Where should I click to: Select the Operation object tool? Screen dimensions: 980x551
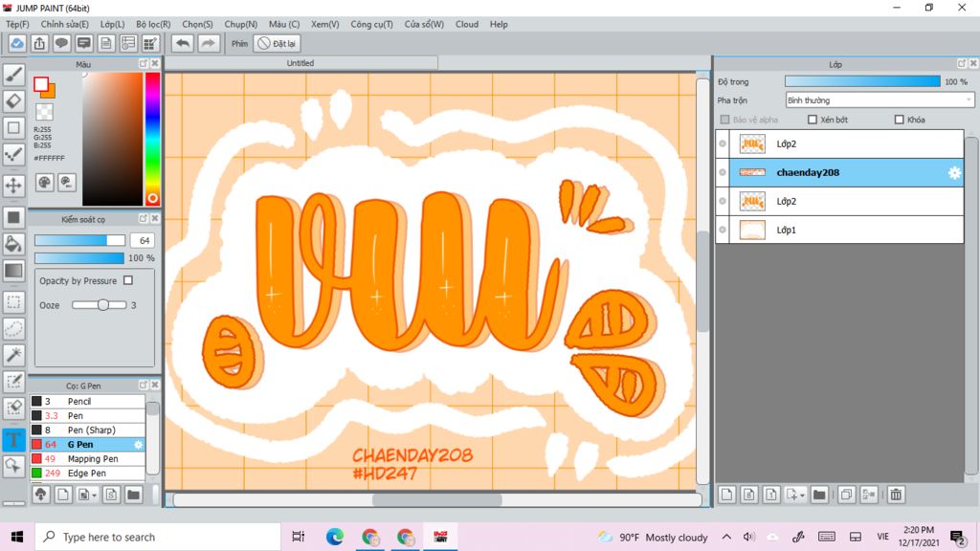pos(13,466)
